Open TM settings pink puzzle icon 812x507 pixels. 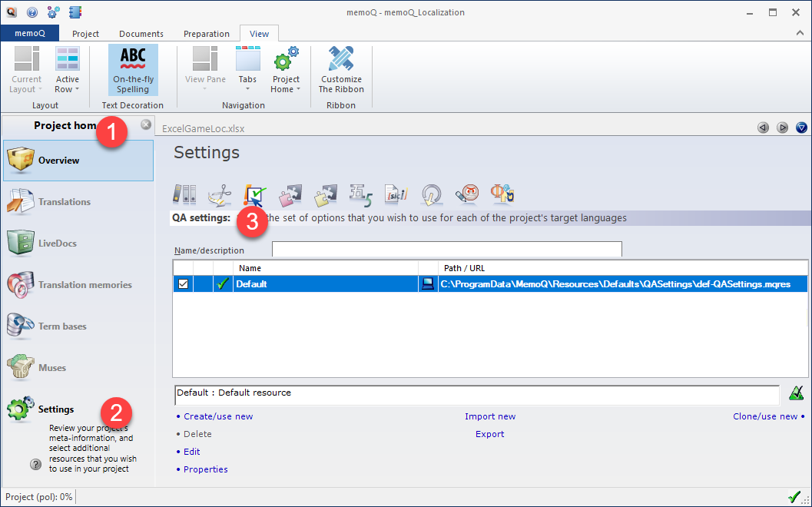tap(290, 195)
